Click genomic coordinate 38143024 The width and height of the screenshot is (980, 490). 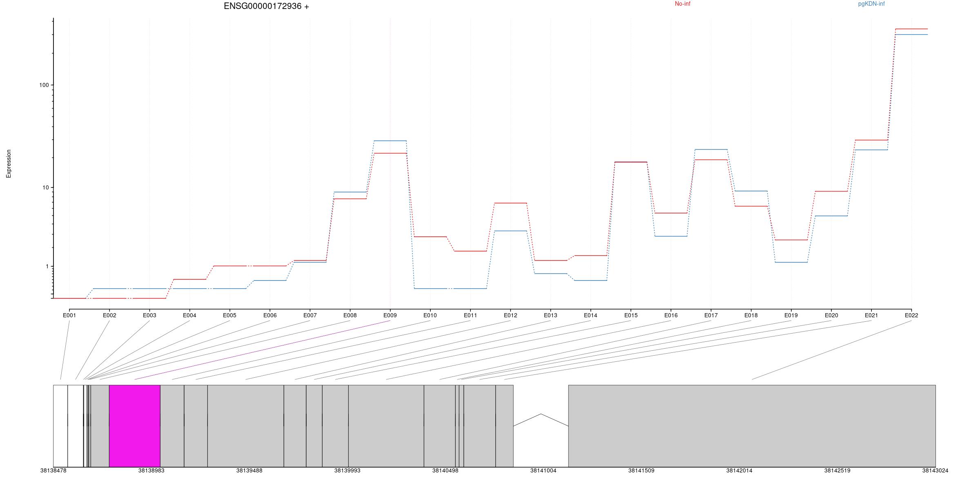point(935,470)
